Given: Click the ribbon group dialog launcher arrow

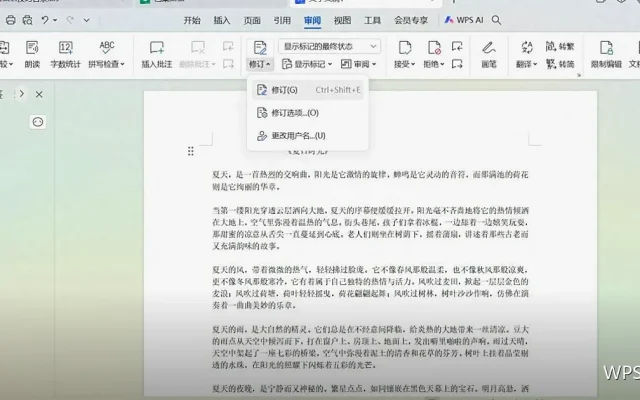Looking at the screenshot, I should point(579,75).
